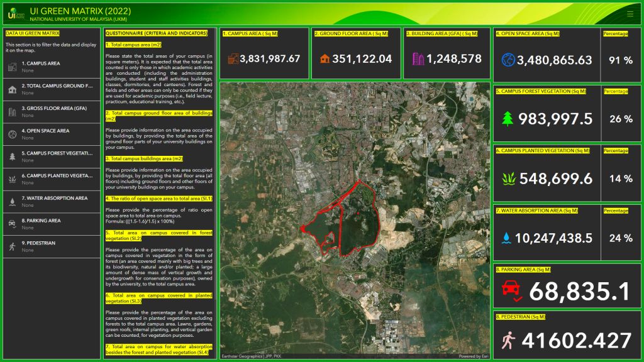644x362 pixels.
Task: Click the blue globe open space icon
Action: click(x=508, y=60)
